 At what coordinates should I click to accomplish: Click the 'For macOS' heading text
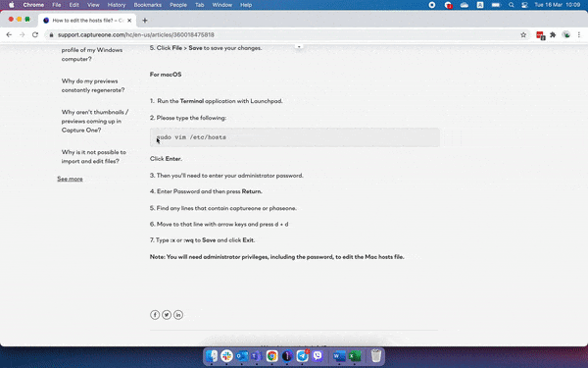point(166,75)
